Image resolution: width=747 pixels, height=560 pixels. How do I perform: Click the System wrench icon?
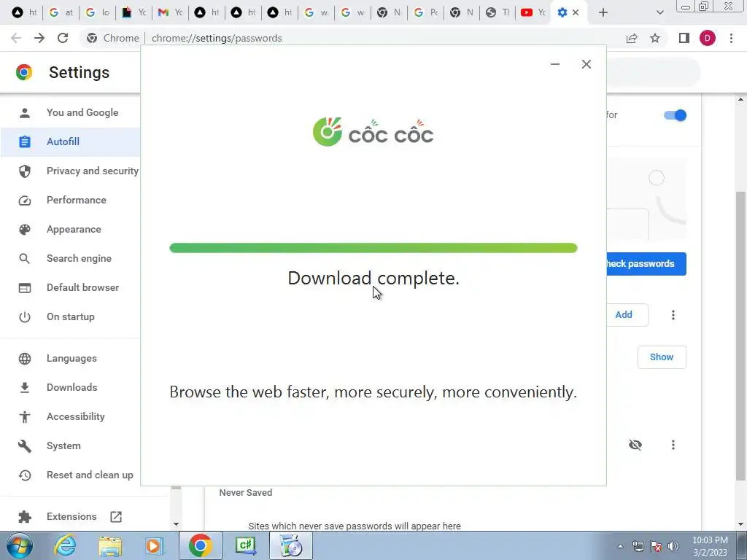point(24,446)
